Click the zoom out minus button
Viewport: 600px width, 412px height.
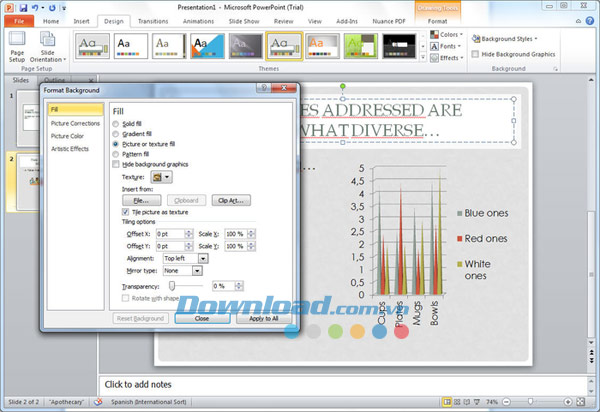click(x=506, y=402)
